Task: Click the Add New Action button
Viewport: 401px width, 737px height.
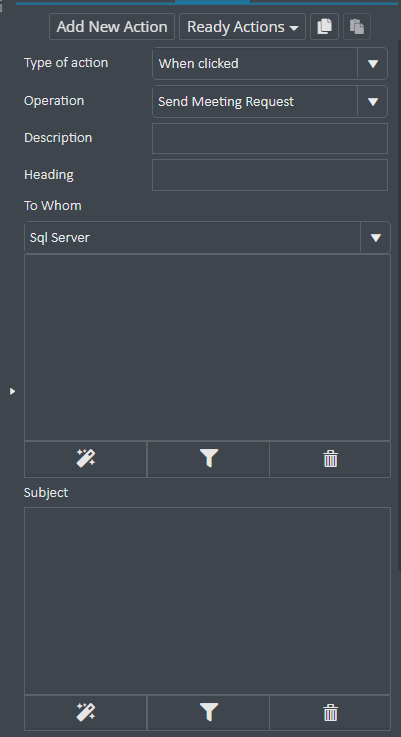Action: 112,27
